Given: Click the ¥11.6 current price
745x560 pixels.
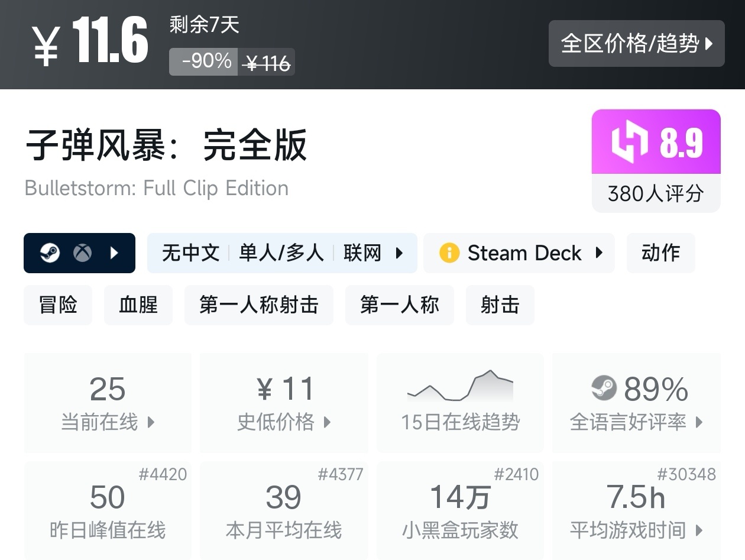Looking at the screenshot, I should [90, 42].
